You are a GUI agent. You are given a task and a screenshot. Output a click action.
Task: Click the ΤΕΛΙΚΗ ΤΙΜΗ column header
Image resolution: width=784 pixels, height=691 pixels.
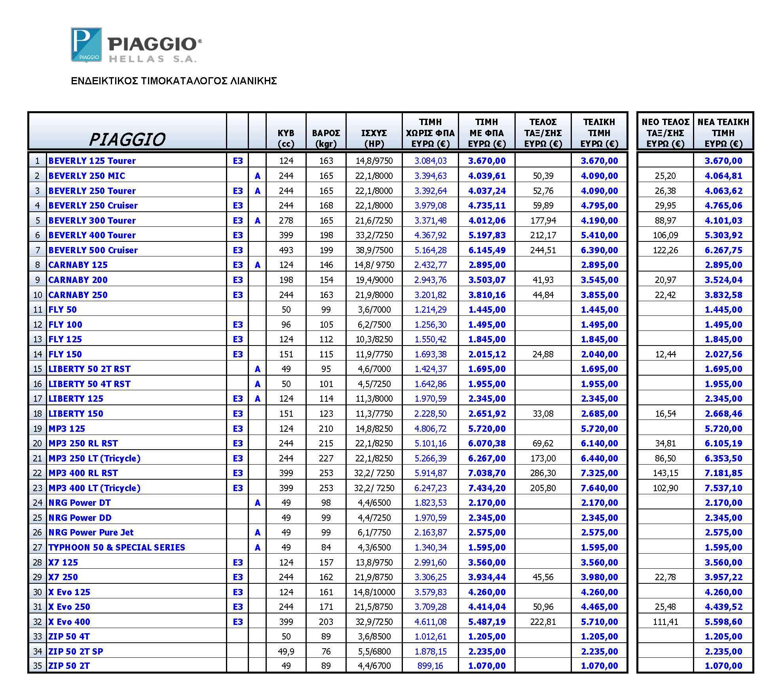pyautogui.click(x=599, y=131)
